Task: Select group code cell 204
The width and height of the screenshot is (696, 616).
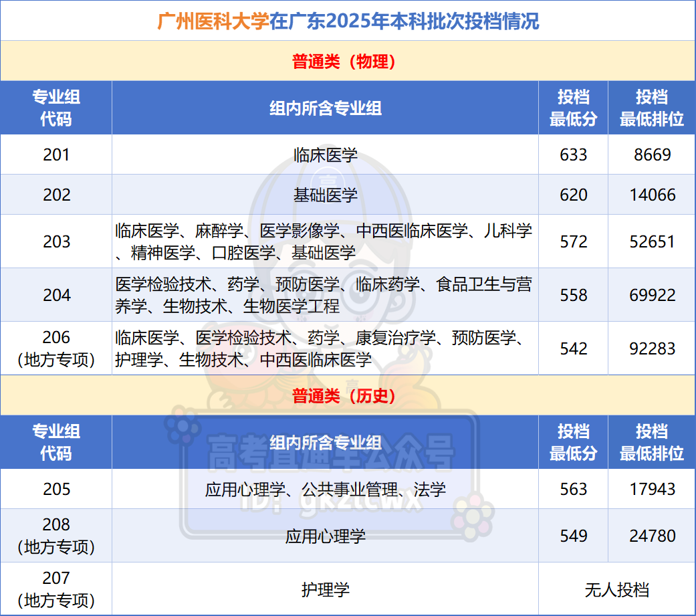Action: (56, 295)
